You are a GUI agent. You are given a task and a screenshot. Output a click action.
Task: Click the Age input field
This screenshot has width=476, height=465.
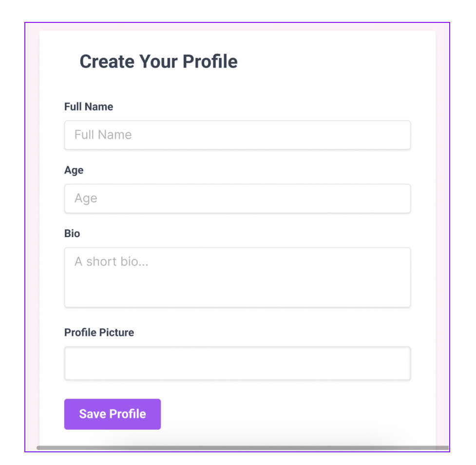(237, 198)
